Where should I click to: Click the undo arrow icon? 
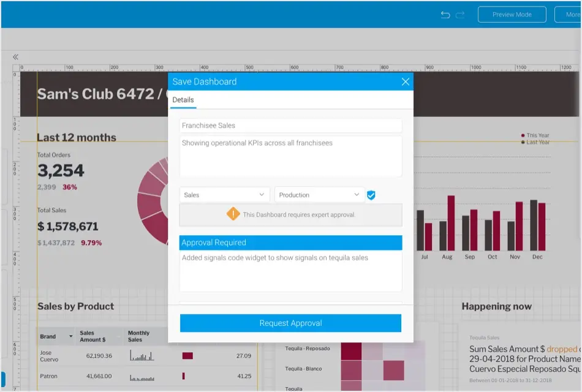[x=445, y=15]
